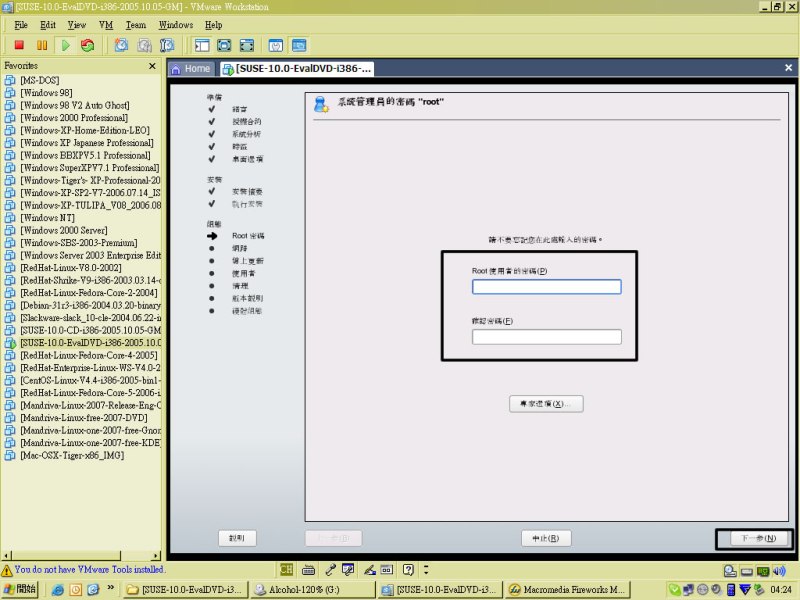The image size is (800, 600).
Task: Show or hide the Favorites sidebar via toolbar icon
Action: pos(202,45)
